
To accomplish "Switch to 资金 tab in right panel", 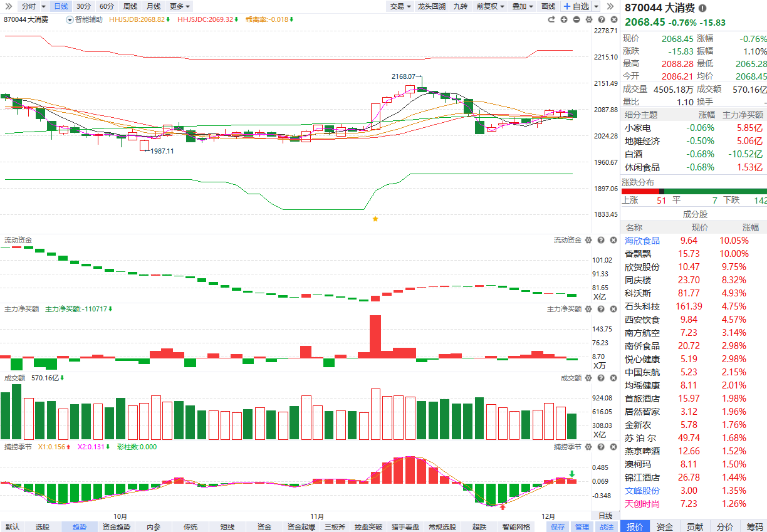I will coord(665,527).
